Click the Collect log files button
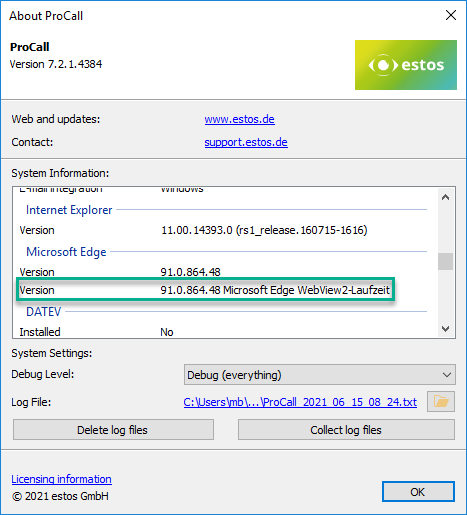The image size is (467, 515). (346, 430)
